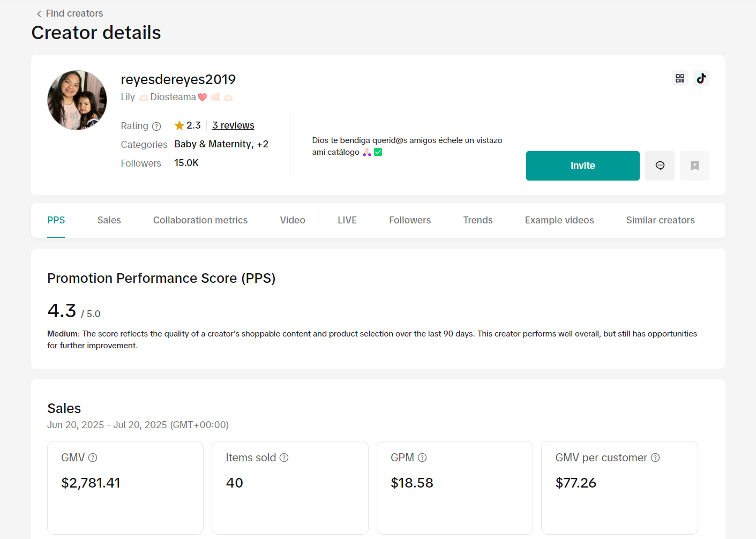This screenshot has width=756, height=539.
Task: Go back via Find creators chevron
Action: point(39,14)
